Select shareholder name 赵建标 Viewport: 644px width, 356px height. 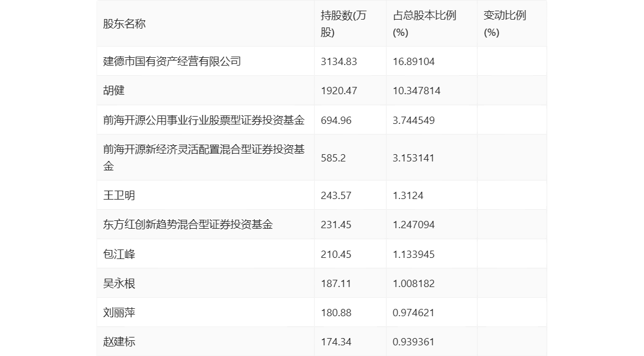click(x=119, y=341)
